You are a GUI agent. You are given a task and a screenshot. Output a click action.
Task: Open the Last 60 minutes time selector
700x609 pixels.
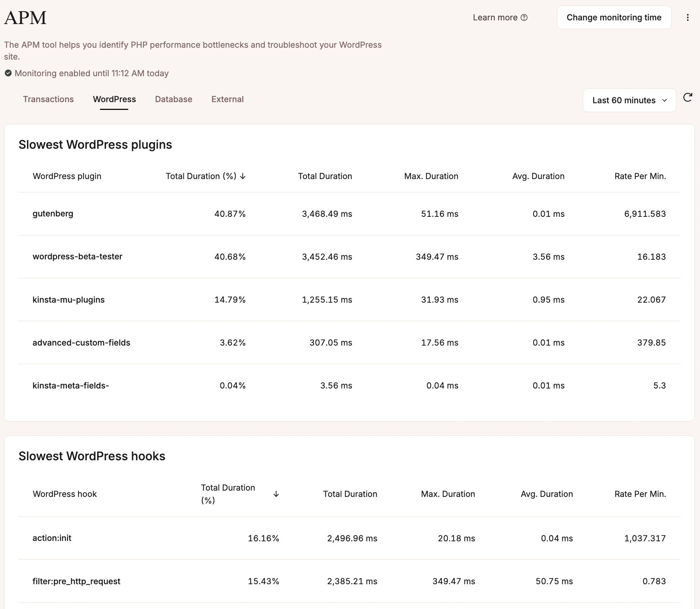click(629, 100)
